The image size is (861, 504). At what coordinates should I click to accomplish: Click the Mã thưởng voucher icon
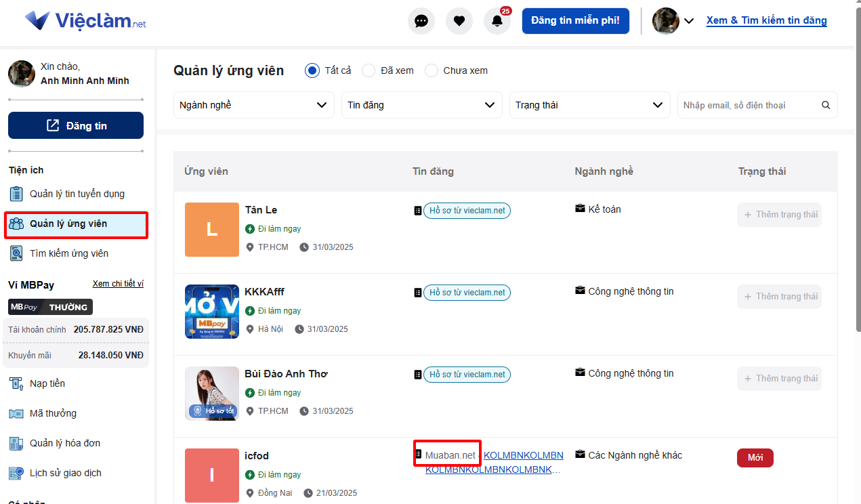click(17, 413)
